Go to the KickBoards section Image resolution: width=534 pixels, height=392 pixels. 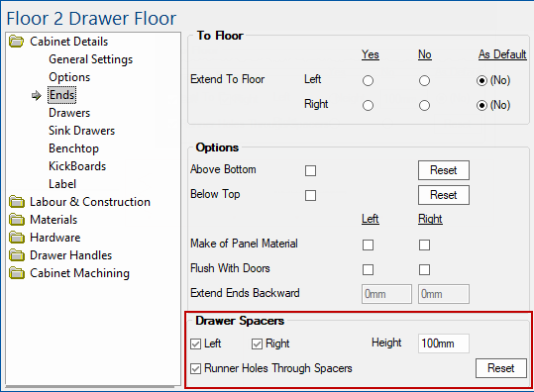pyautogui.click(x=77, y=166)
